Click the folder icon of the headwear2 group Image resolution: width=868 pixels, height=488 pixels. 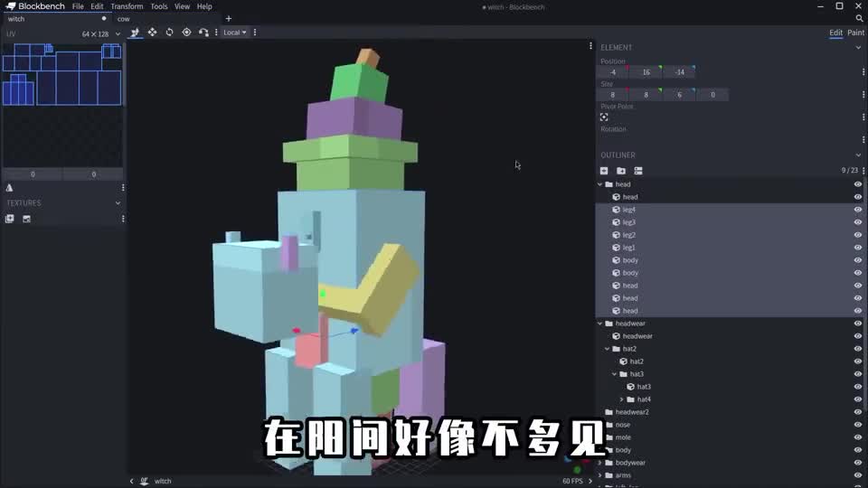[609, 412]
